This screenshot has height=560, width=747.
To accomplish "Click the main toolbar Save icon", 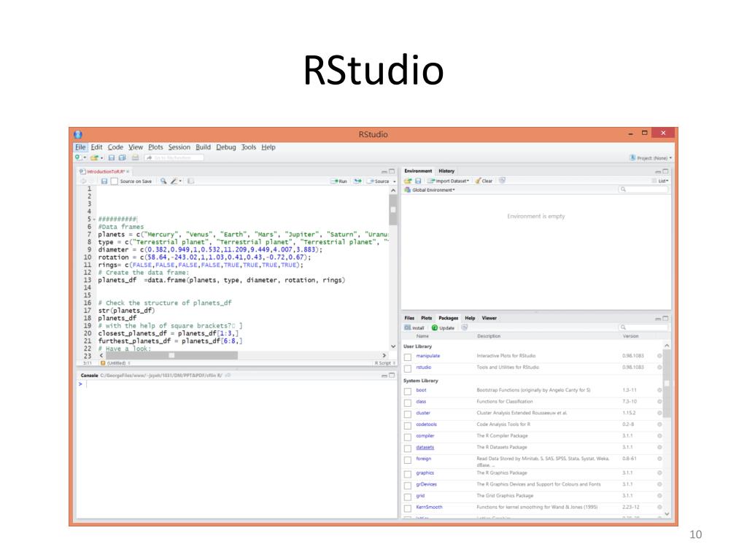I will coord(112,157).
